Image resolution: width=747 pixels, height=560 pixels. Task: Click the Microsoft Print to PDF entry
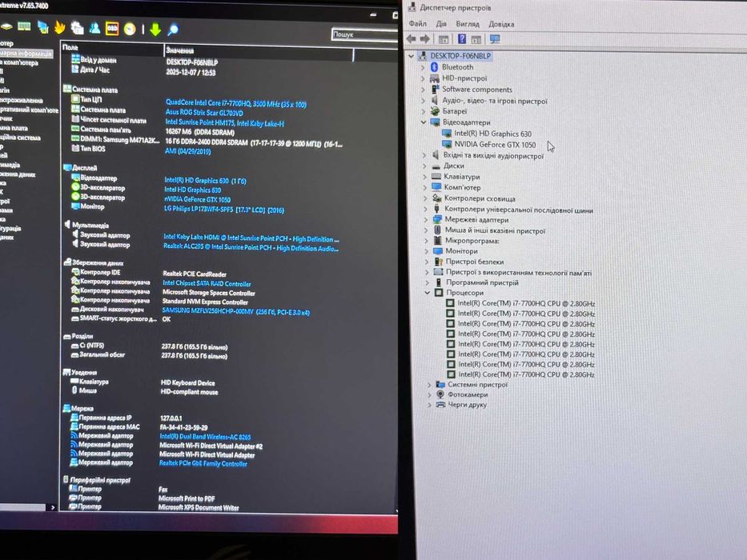[187, 498]
